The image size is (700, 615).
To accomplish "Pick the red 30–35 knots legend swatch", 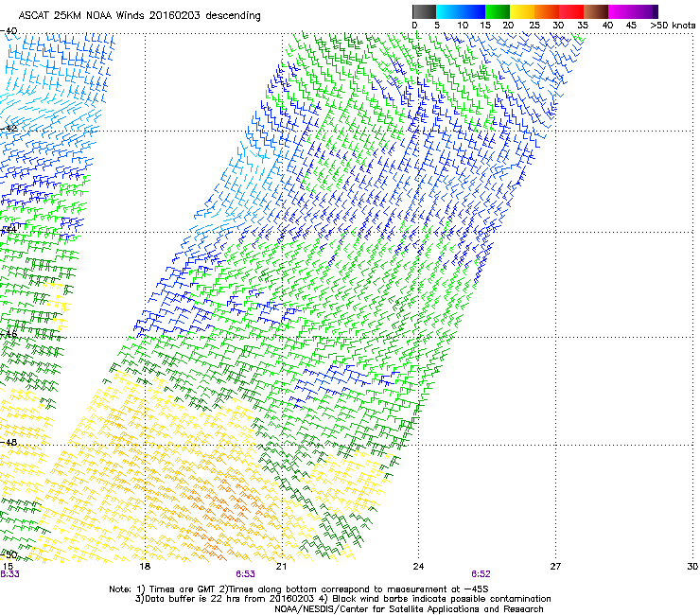I will click(x=571, y=11).
